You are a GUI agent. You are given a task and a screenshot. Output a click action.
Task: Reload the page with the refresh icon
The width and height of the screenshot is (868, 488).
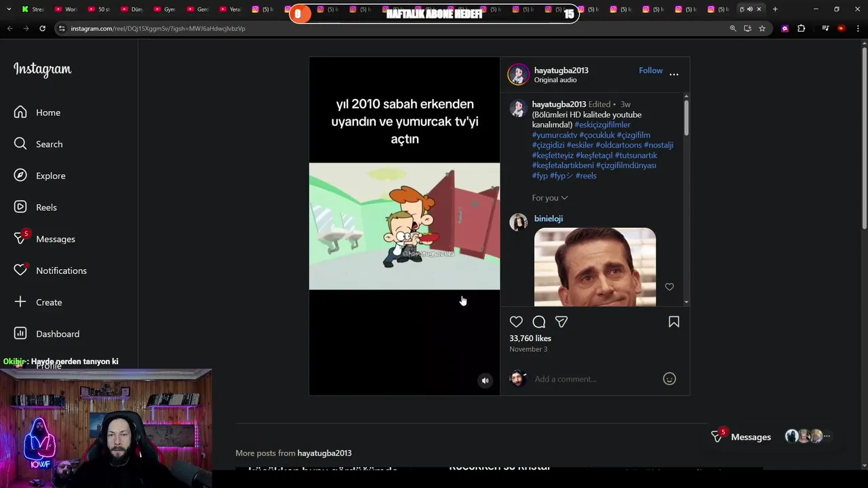pos(42,28)
